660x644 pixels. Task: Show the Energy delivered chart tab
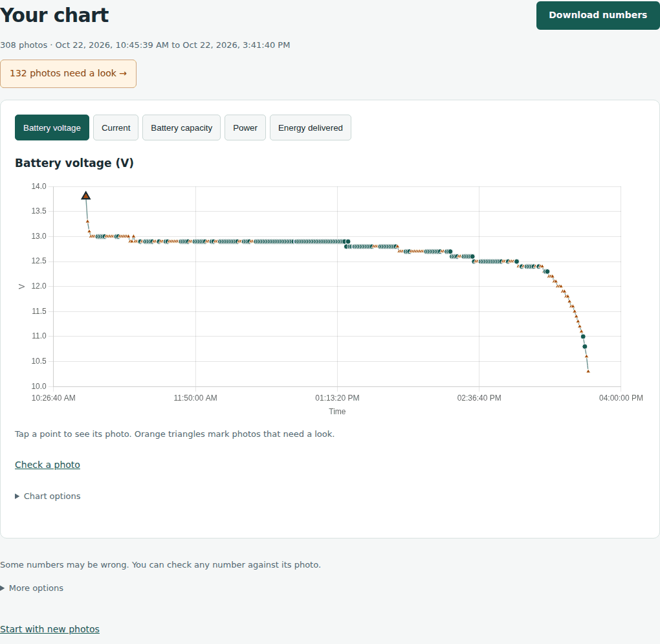(310, 128)
